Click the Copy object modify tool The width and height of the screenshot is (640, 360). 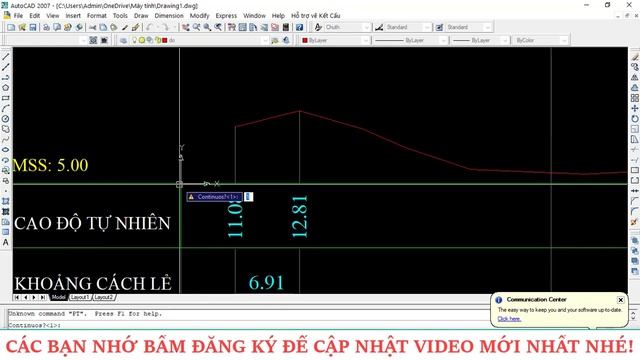point(634,67)
